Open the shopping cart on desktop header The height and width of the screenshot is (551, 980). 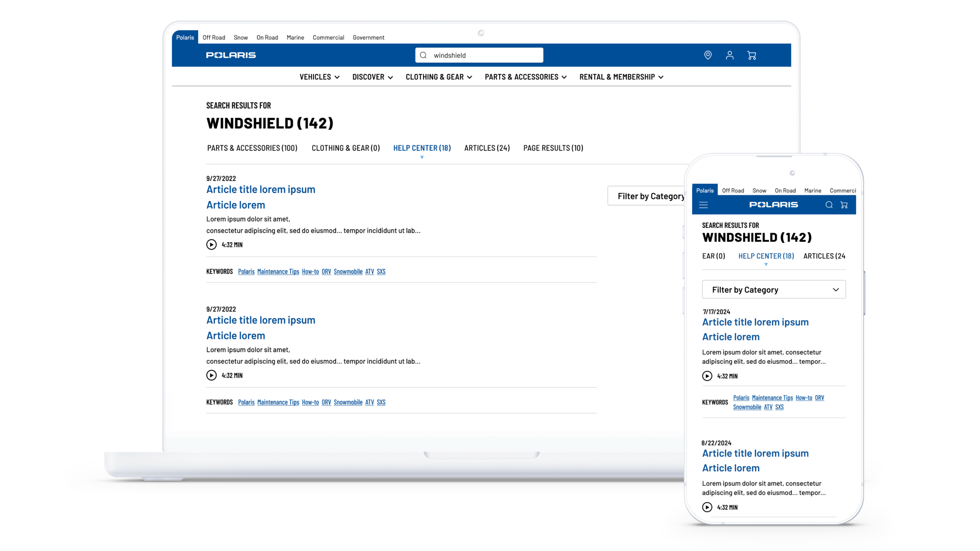751,55
